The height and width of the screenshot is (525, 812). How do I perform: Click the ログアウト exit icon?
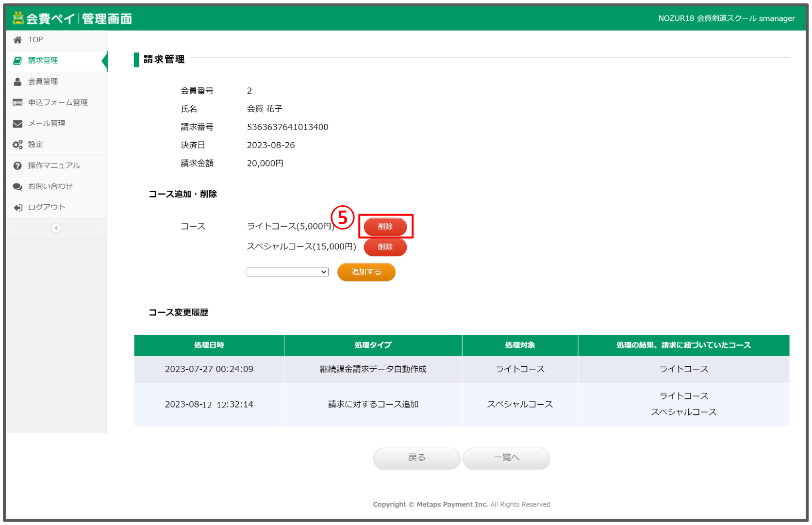tap(17, 207)
